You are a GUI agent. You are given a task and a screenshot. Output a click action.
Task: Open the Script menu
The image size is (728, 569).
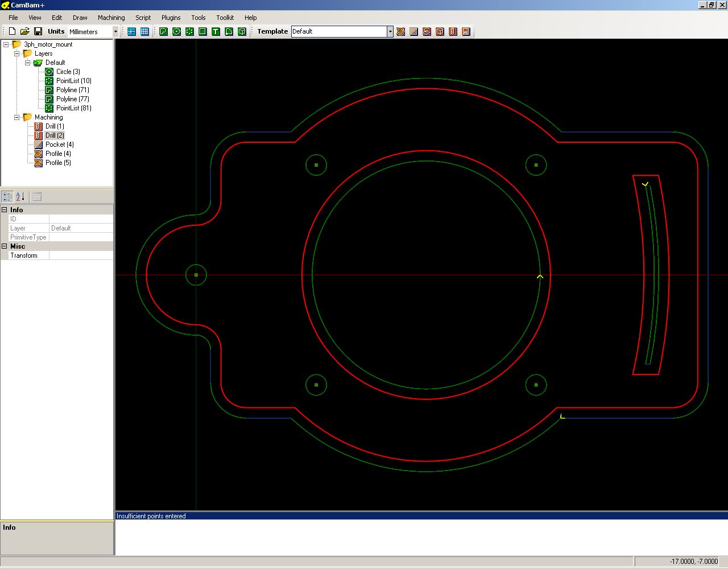pos(143,18)
